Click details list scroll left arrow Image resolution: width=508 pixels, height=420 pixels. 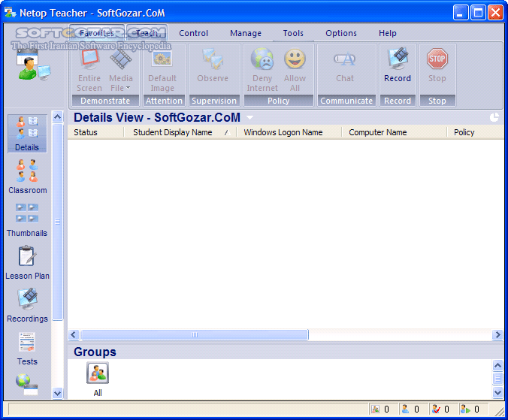pos(74,334)
